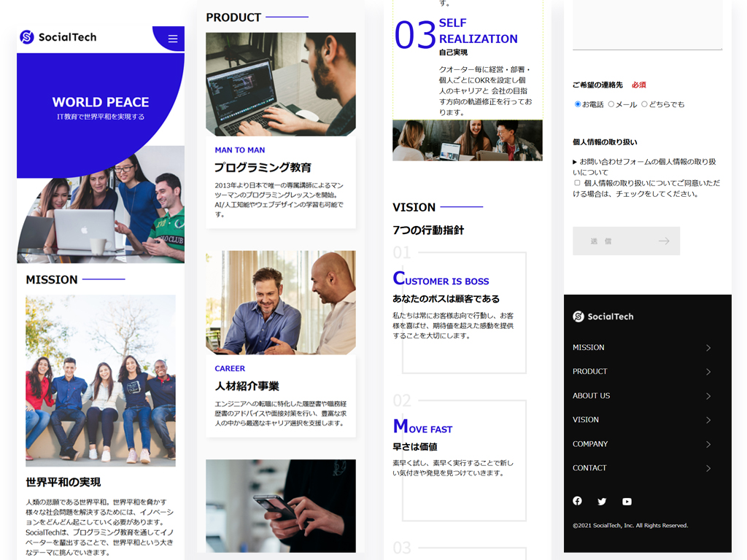Click the chevron beside COMPANY in footer
Image resolution: width=747 pixels, height=560 pixels.
coord(708,444)
